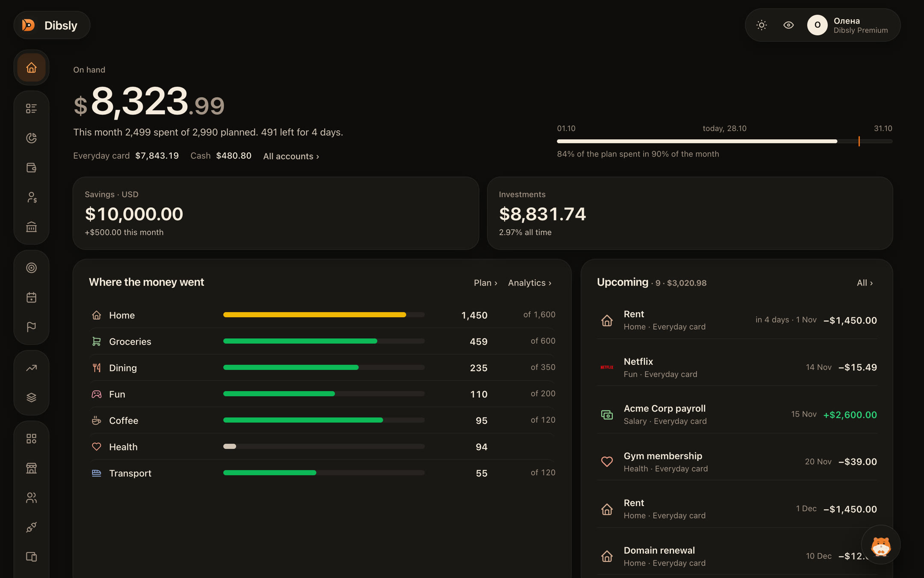Open the Investments card

pos(690,213)
